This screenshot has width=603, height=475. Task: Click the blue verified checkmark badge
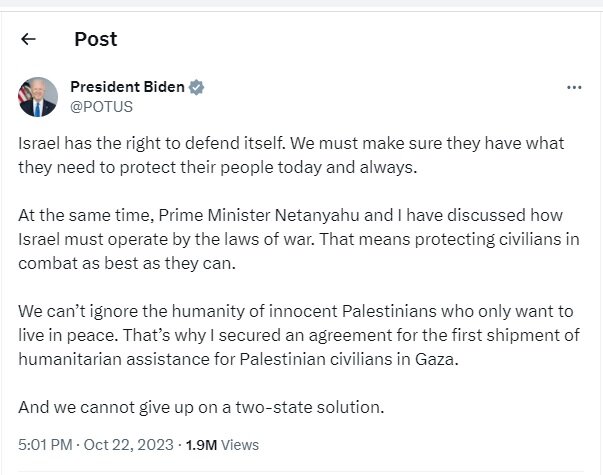click(197, 87)
